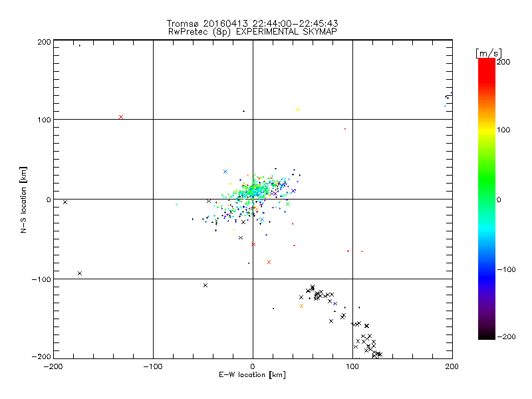Viewport: 532px width, 399px height.
Task: Pick the light-blue X marker northwest of the central cluster
Action: 225,172
